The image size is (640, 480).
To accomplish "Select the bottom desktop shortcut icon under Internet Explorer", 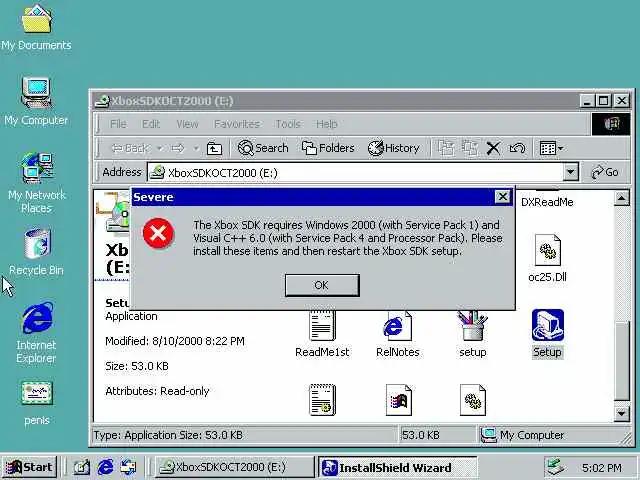I will click(x=37, y=403).
